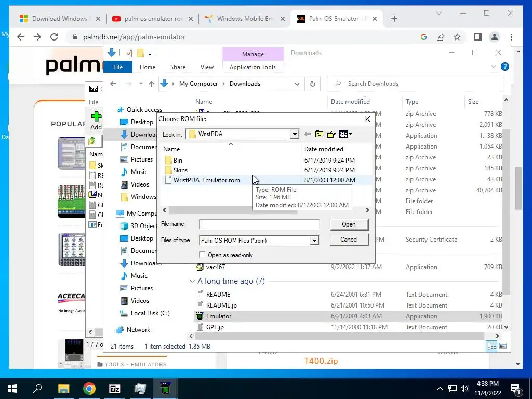Open View Menu icon in ROM dialog

click(345, 134)
